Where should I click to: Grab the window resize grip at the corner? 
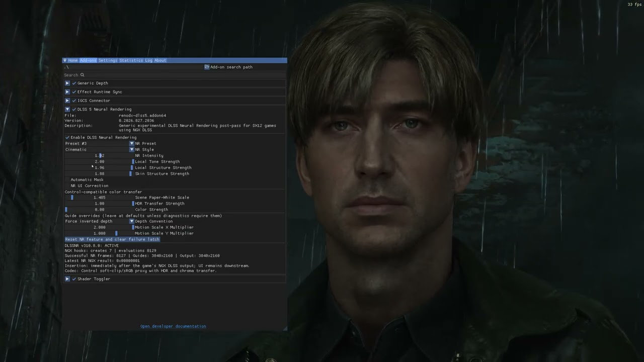284,328
